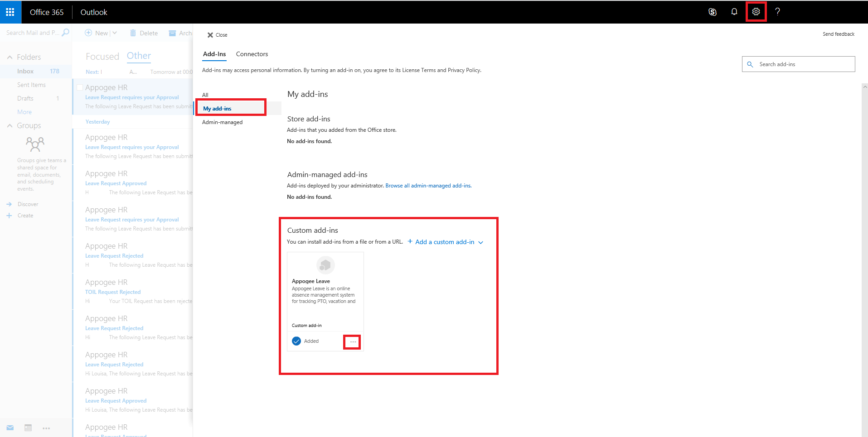The height and width of the screenshot is (437, 868).
Task: Open first Leave Request requires your Approval email
Action: [132, 97]
